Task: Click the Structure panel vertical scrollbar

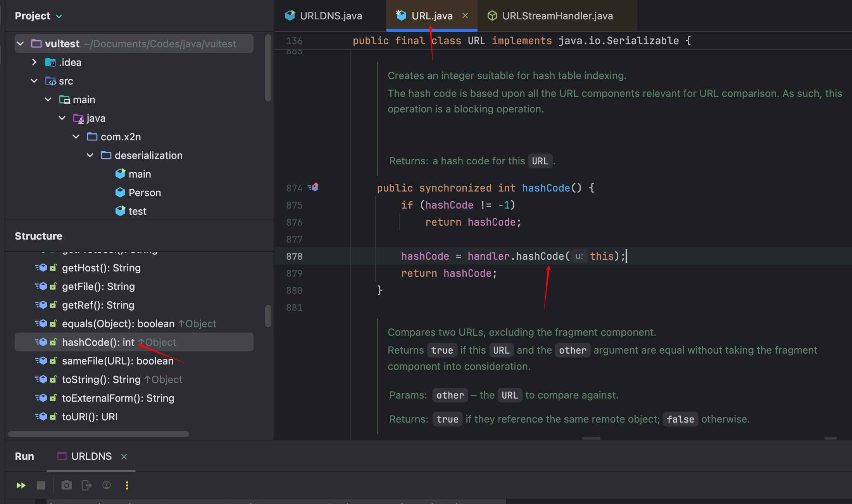Action: pos(268,316)
